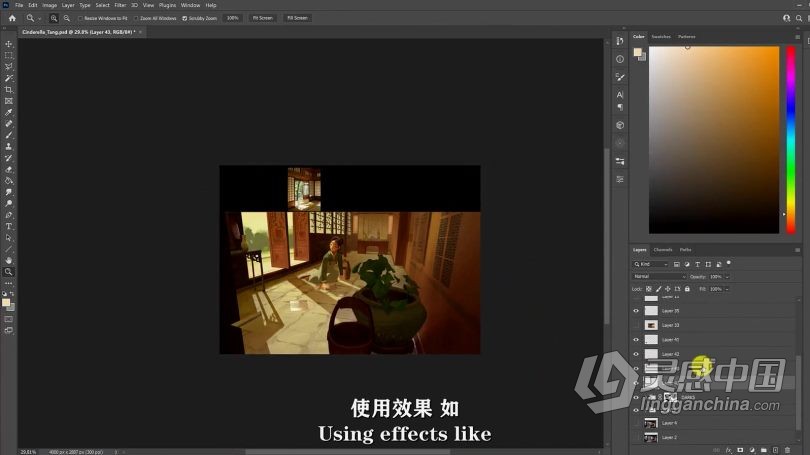Viewport: 810px width, 455px height.
Task: Show Layer 2 visibility box
Action: (636, 437)
